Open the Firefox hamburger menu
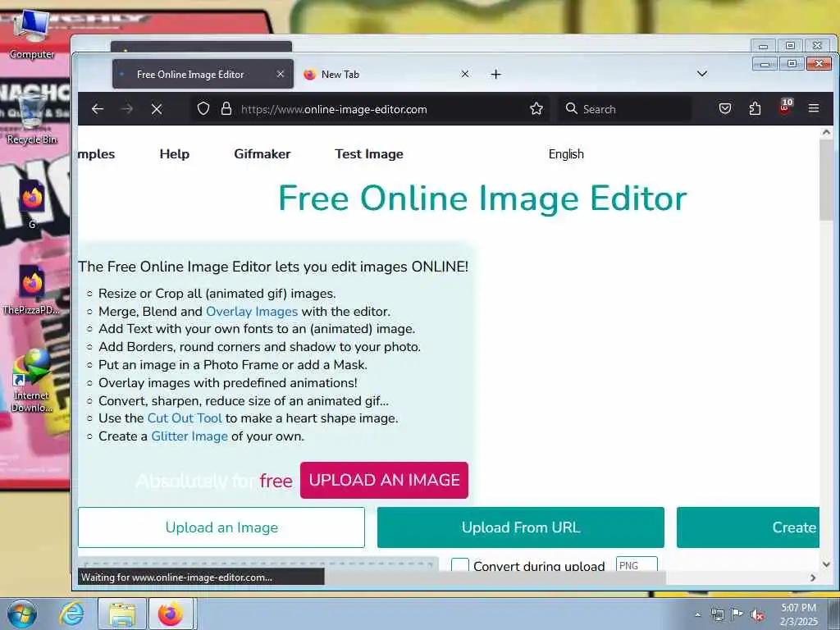Image resolution: width=840 pixels, height=630 pixels. (x=814, y=109)
